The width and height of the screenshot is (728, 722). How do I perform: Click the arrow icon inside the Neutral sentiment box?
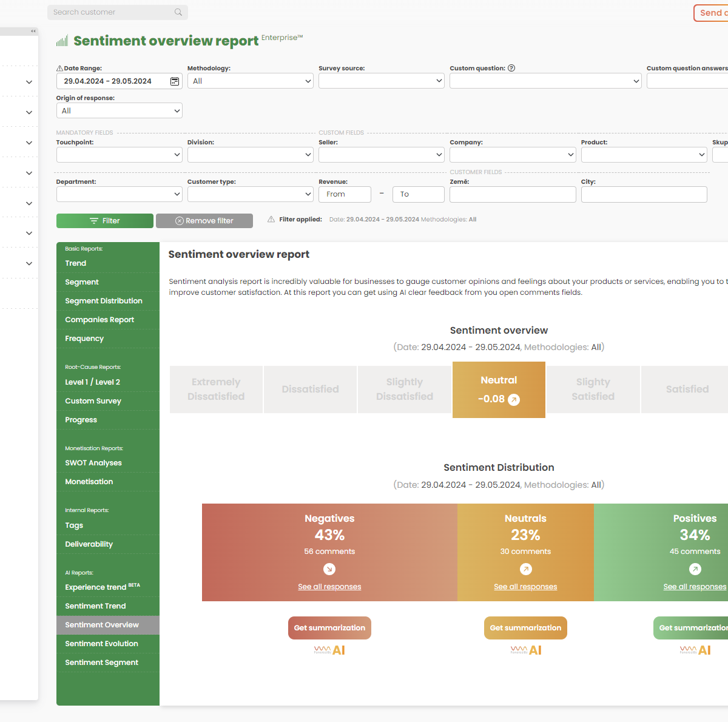(514, 400)
